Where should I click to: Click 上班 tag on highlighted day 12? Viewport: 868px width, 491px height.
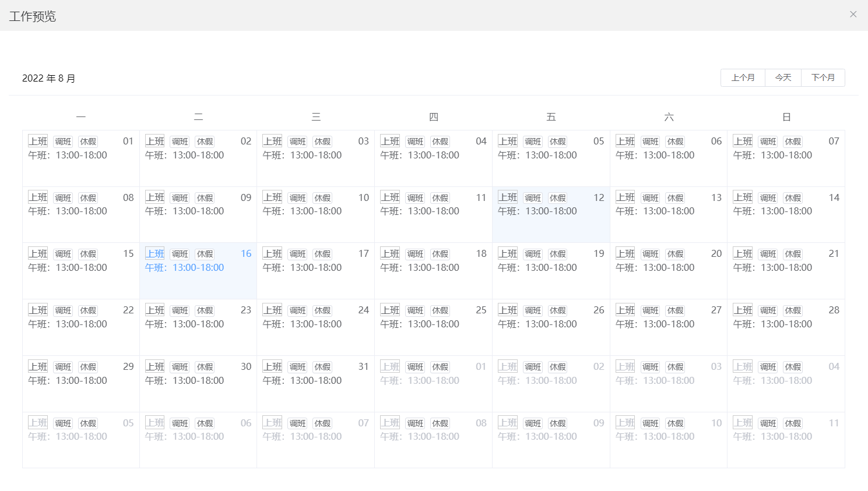[x=508, y=197]
